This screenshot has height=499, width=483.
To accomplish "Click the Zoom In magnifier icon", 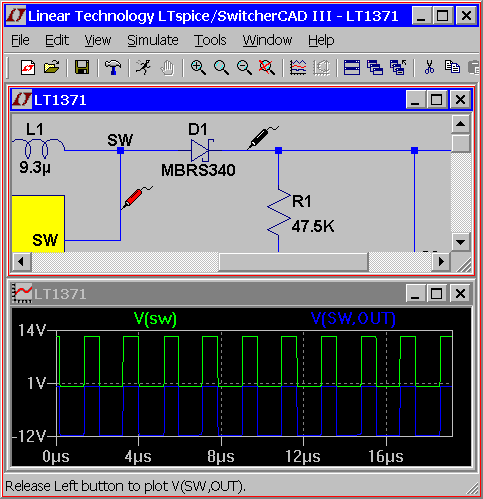I will [x=198, y=68].
